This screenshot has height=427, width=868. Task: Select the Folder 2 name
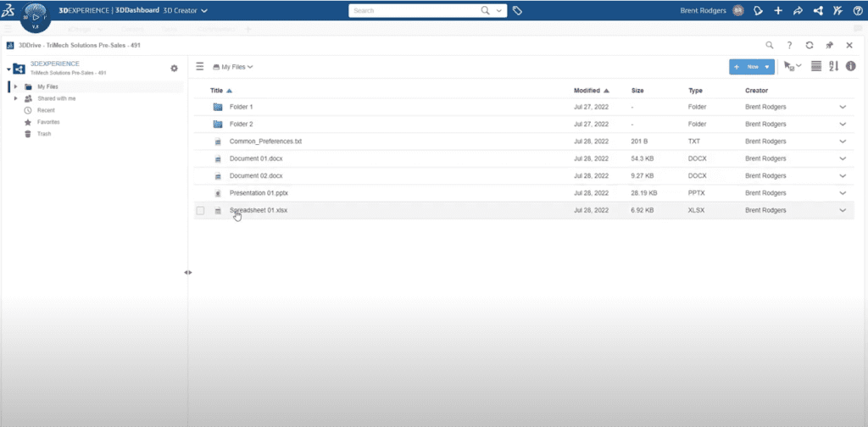click(242, 124)
